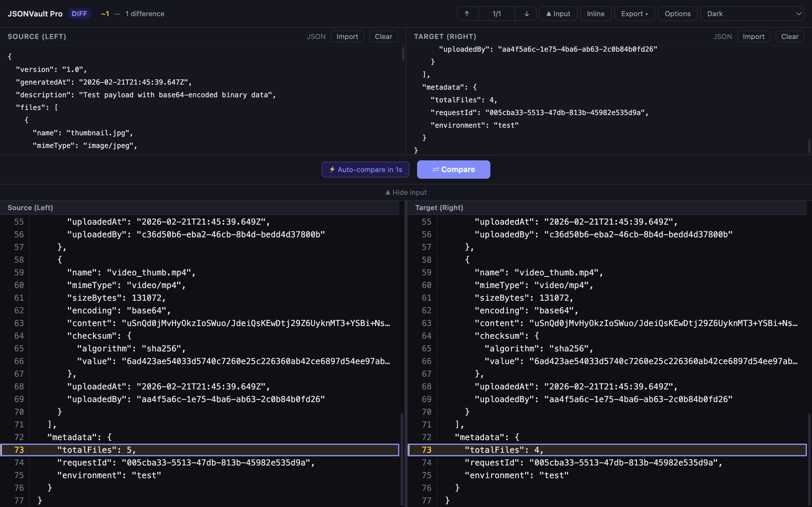Click the 1/1 difference counter

pyautogui.click(x=497, y=14)
